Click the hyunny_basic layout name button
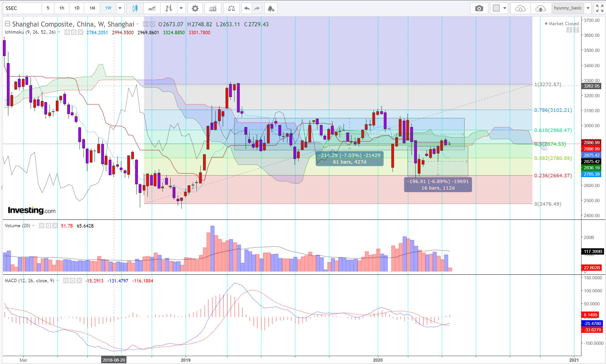Viewport: 606px width, 364px height. point(568,8)
